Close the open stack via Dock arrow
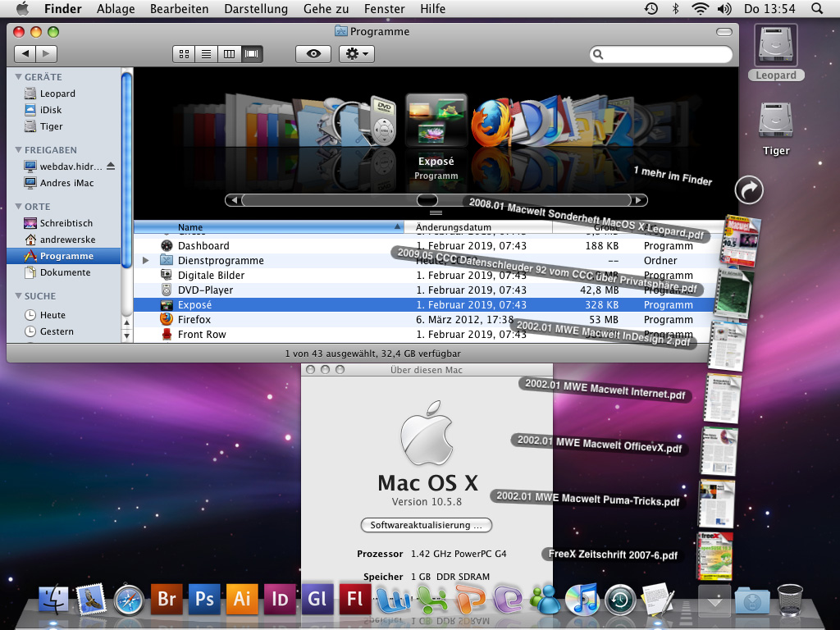840x630 pixels. 714,600
